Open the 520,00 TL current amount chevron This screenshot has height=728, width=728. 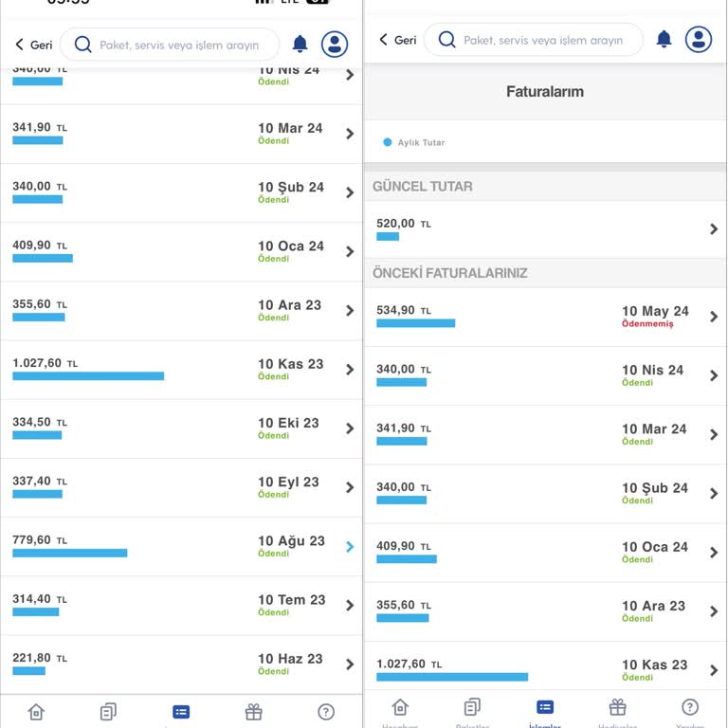(x=714, y=228)
